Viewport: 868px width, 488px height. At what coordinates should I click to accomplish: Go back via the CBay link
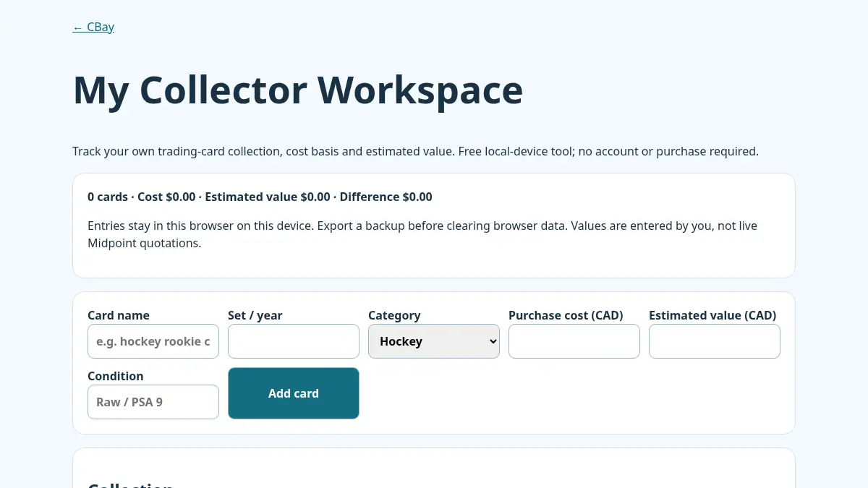pyautogui.click(x=93, y=27)
